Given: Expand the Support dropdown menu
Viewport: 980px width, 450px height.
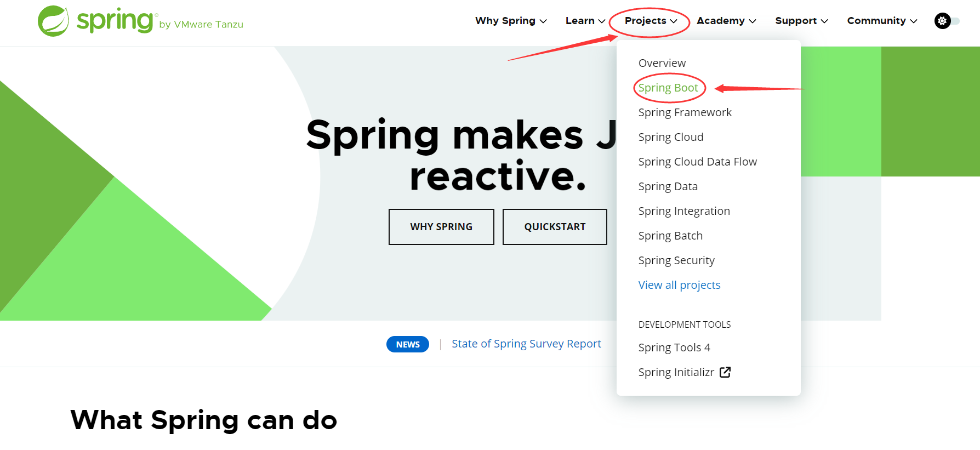Looking at the screenshot, I should point(801,21).
